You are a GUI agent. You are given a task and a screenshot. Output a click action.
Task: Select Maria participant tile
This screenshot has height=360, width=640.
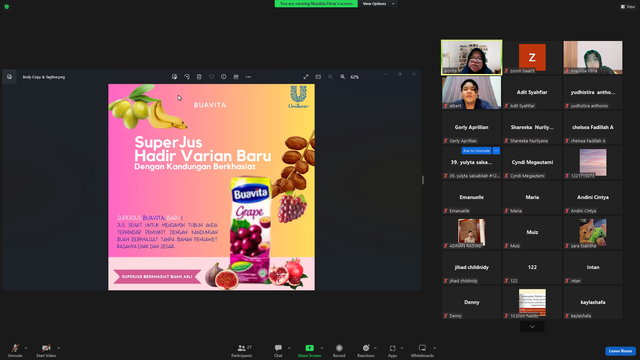(x=532, y=198)
